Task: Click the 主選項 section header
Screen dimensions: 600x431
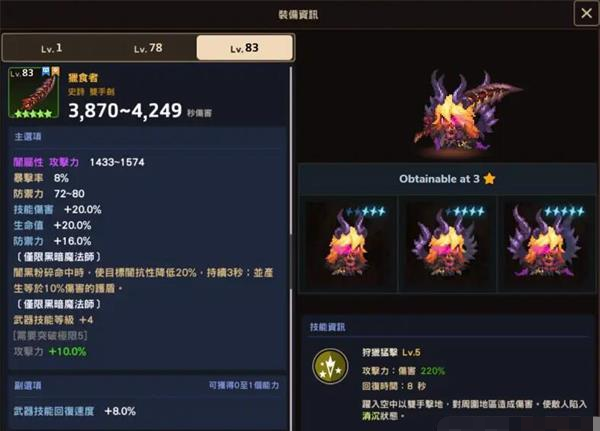Action: (28, 137)
